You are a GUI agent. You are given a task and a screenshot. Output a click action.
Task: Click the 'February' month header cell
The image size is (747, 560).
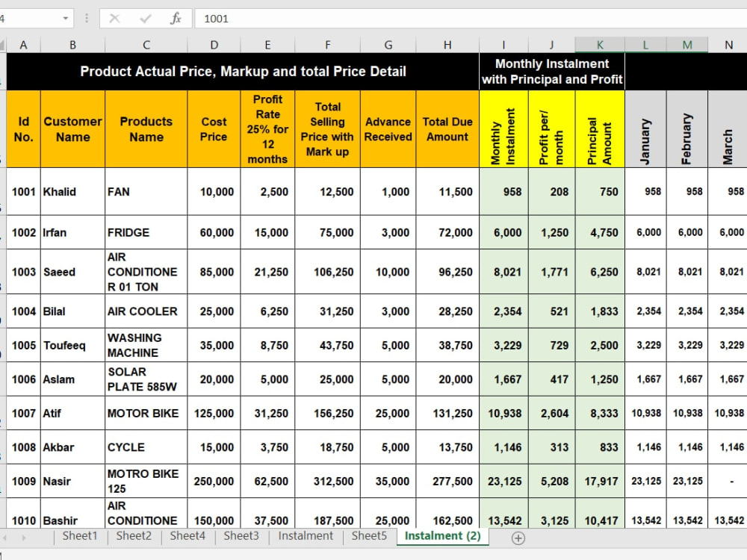point(687,129)
